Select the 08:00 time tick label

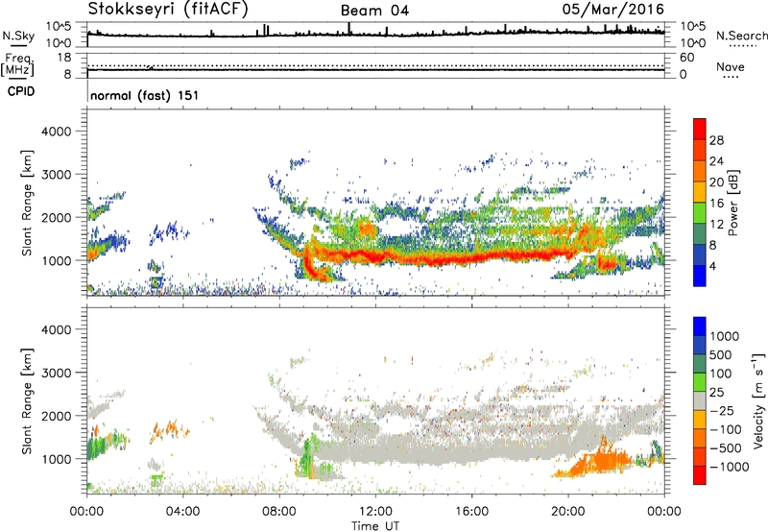279,512
